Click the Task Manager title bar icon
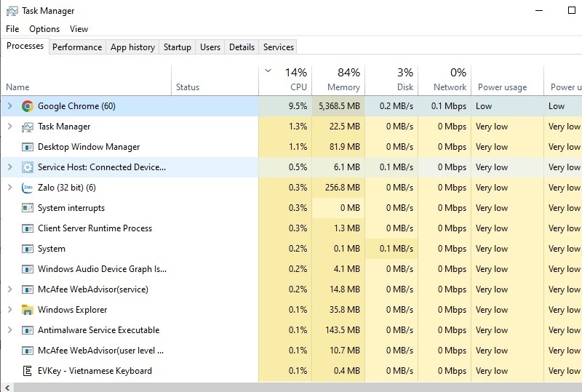The image size is (582, 392). pyautogui.click(x=12, y=11)
